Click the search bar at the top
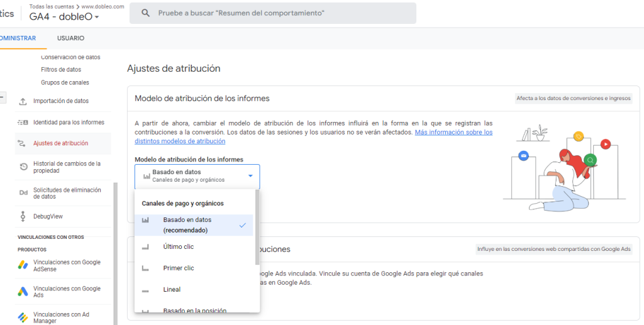The image size is (644, 325). (272, 13)
